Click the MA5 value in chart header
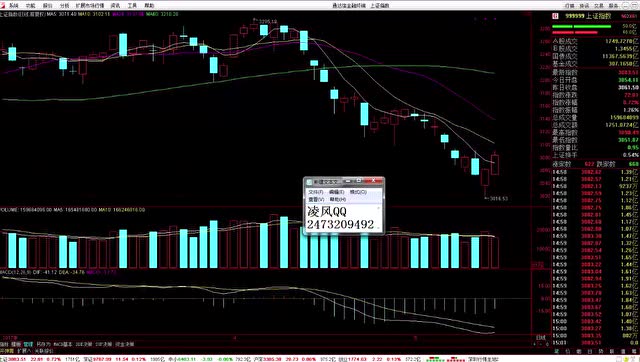 [x=62, y=14]
